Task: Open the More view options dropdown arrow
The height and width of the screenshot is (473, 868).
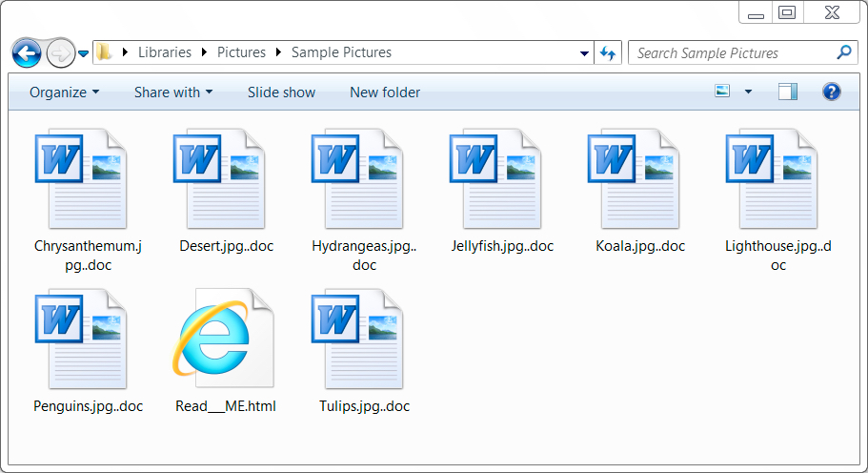Action: (748, 92)
